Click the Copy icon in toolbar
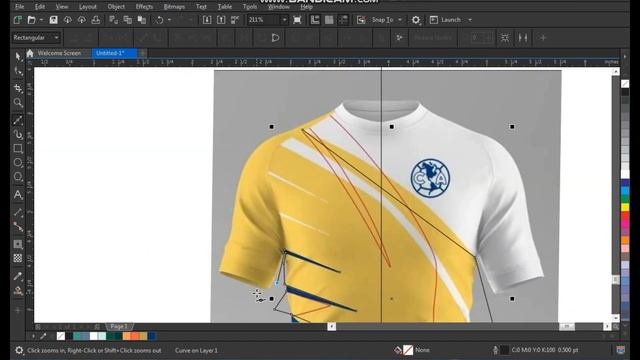Screen dimensions: 640x360 [127, 20]
